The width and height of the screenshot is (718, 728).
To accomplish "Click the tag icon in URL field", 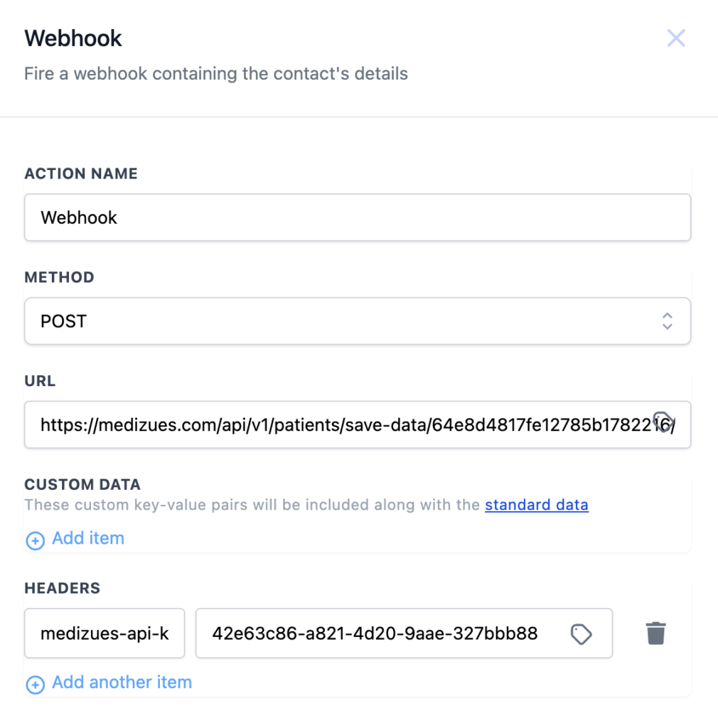I will [663, 422].
